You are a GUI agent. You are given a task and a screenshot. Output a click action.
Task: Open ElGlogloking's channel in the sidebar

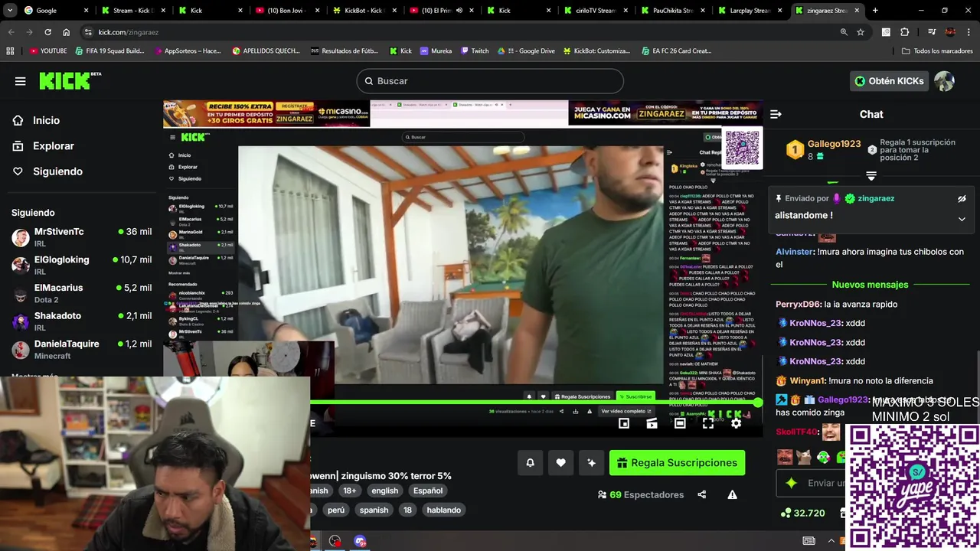[81, 265]
